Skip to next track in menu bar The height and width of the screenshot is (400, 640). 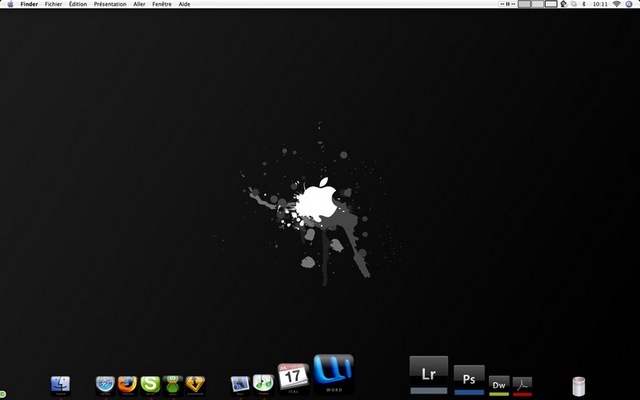pyautogui.click(x=513, y=4)
